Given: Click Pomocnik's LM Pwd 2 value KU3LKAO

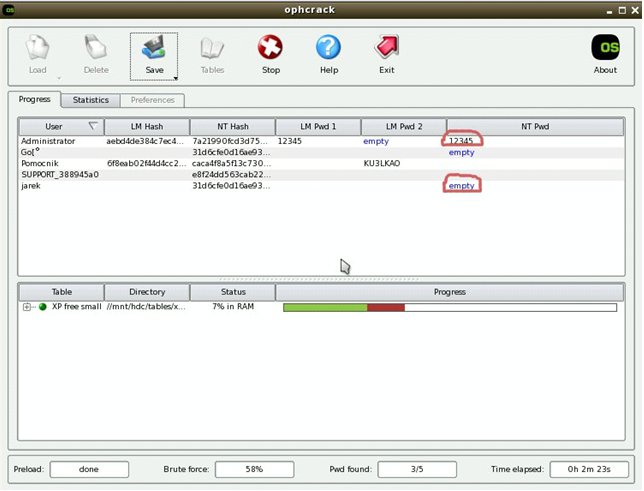Looking at the screenshot, I should coord(382,164).
